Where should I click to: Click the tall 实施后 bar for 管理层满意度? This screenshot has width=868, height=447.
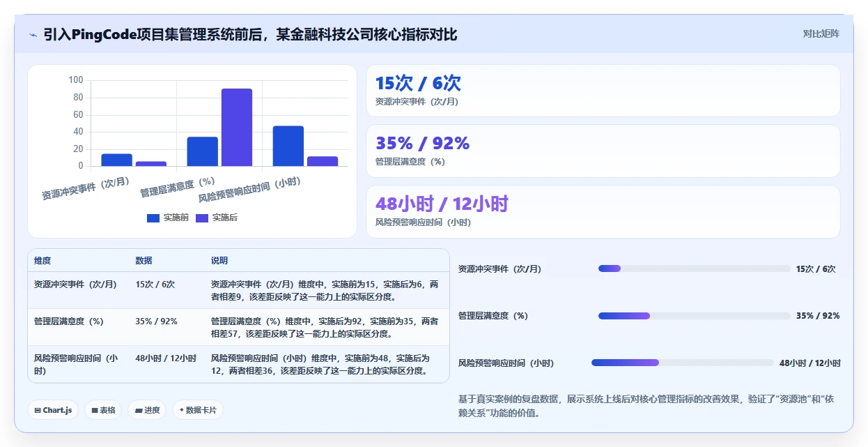[x=237, y=127]
